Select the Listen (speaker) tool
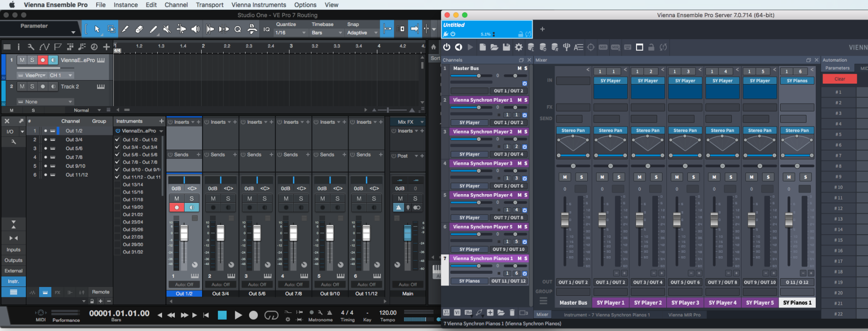Screen dimensions: 868x331 (x=195, y=29)
